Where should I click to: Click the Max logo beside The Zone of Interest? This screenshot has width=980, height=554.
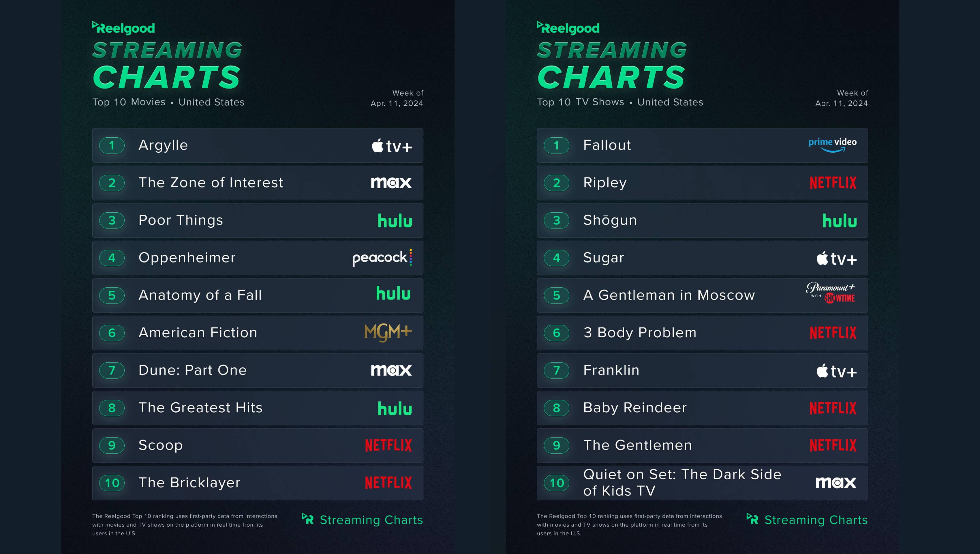(x=391, y=183)
